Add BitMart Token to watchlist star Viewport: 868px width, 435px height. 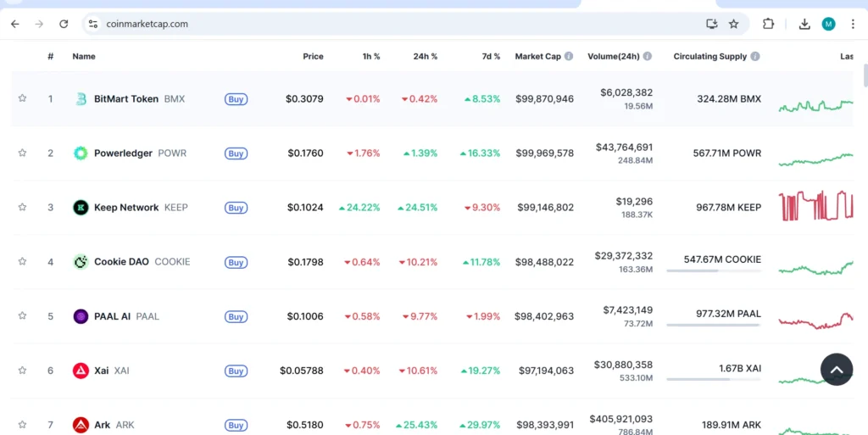22,98
